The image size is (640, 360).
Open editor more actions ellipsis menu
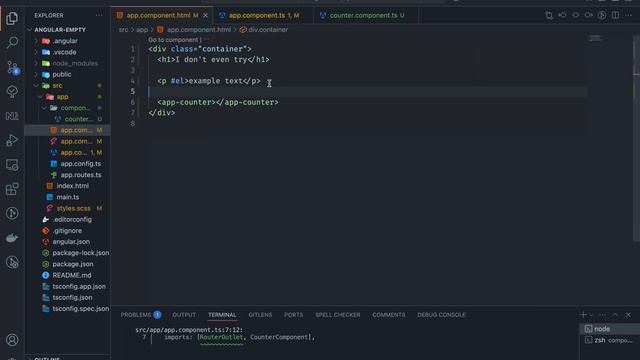tap(629, 15)
